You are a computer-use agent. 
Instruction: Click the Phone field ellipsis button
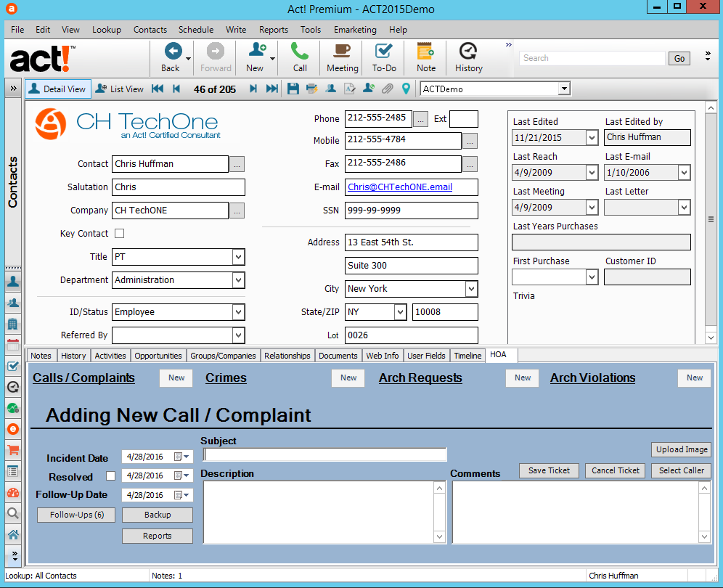click(420, 119)
